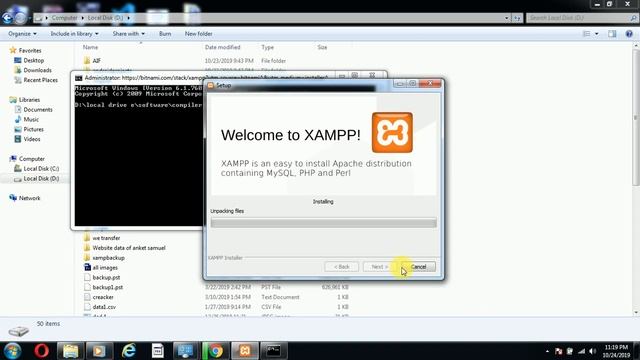This screenshot has width=640, height=360.
Task: Open the Documents library
Action: pyautogui.click(x=38, y=109)
